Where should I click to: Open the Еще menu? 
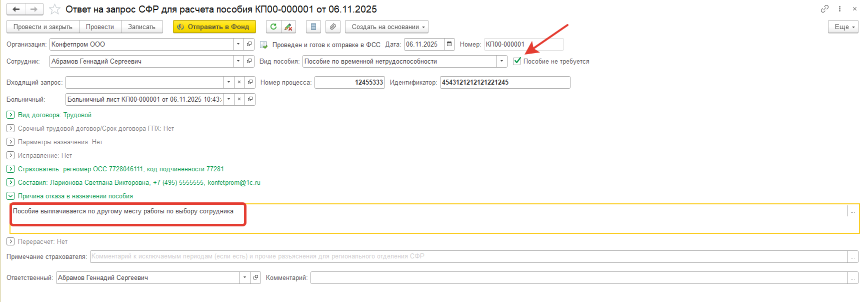843,27
